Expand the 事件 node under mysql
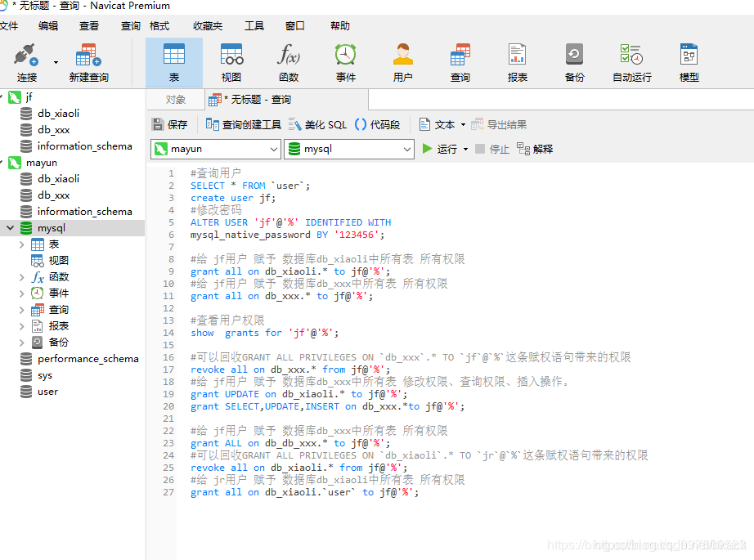 pyautogui.click(x=21, y=293)
